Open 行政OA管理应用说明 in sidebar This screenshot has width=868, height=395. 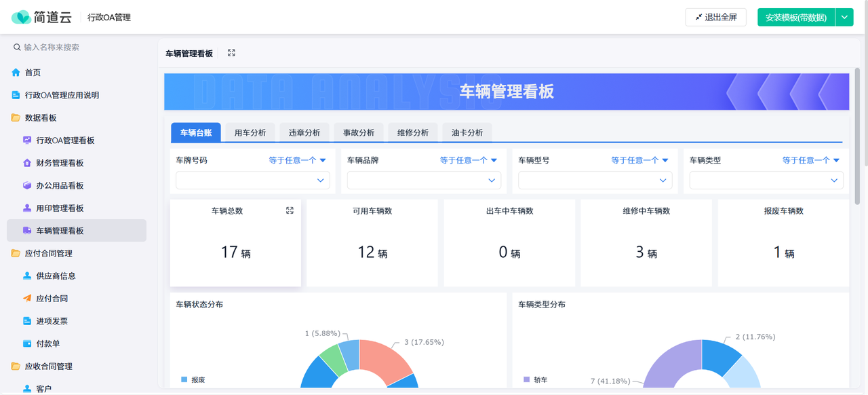77,95
